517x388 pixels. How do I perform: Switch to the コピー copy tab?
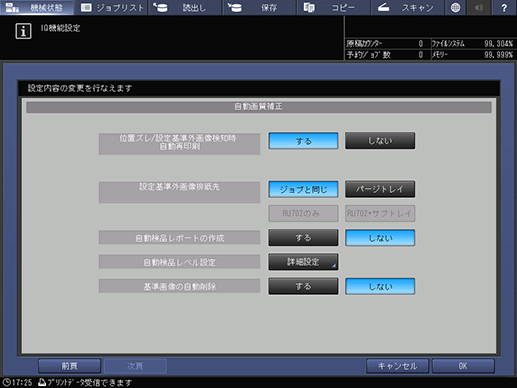point(333,7)
